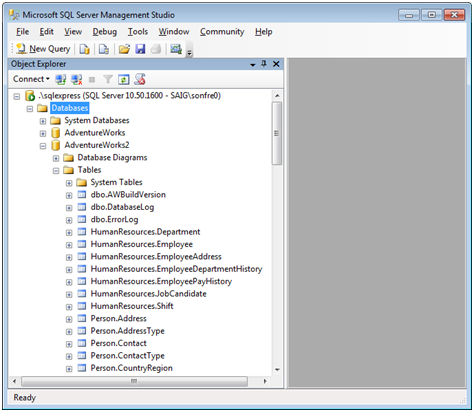This screenshot has width=474, height=412.
Task: Click the Save floppy disk icon
Action: tap(140, 49)
